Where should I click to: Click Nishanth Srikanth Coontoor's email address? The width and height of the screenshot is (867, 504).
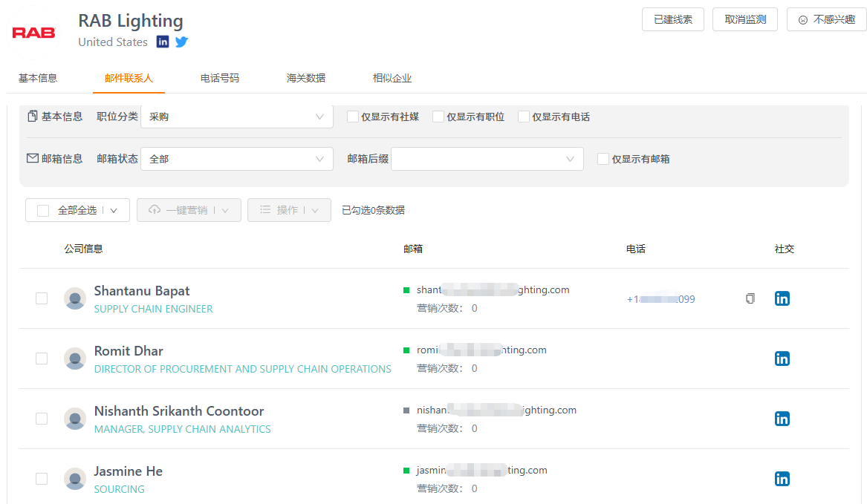(x=496, y=410)
